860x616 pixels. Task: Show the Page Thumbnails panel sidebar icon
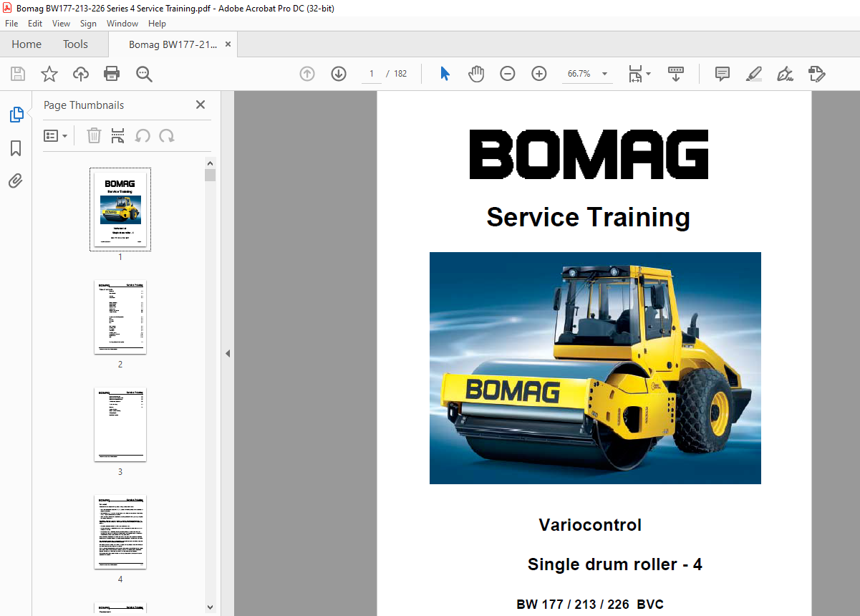[16, 114]
